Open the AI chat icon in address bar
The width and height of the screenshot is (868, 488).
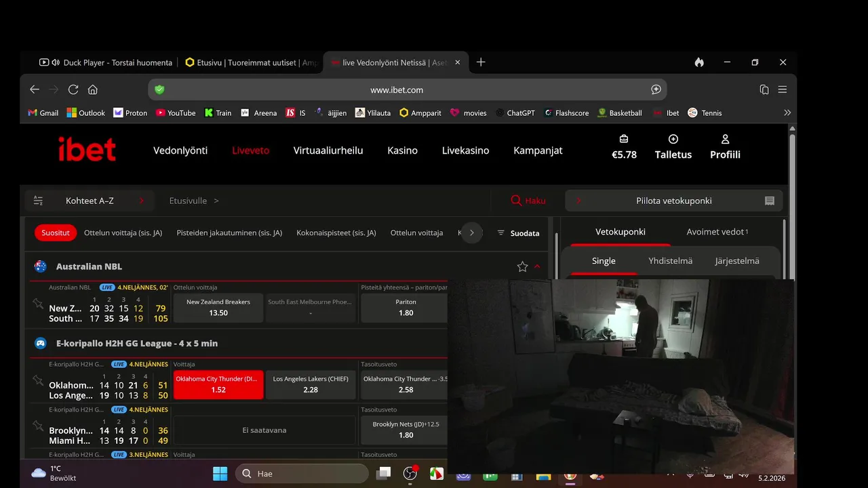[656, 89]
